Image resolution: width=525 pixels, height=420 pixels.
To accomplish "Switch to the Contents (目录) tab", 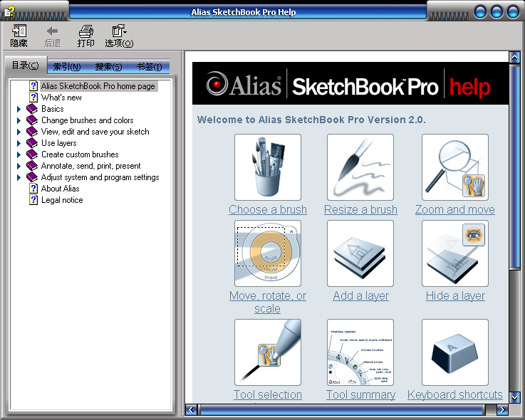I will (26, 65).
